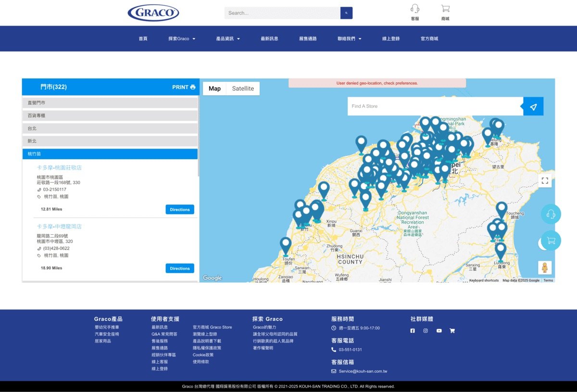This screenshot has height=392, width=577.
Task: Click the map pin near Luodong
Action: (x=501, y=252)
